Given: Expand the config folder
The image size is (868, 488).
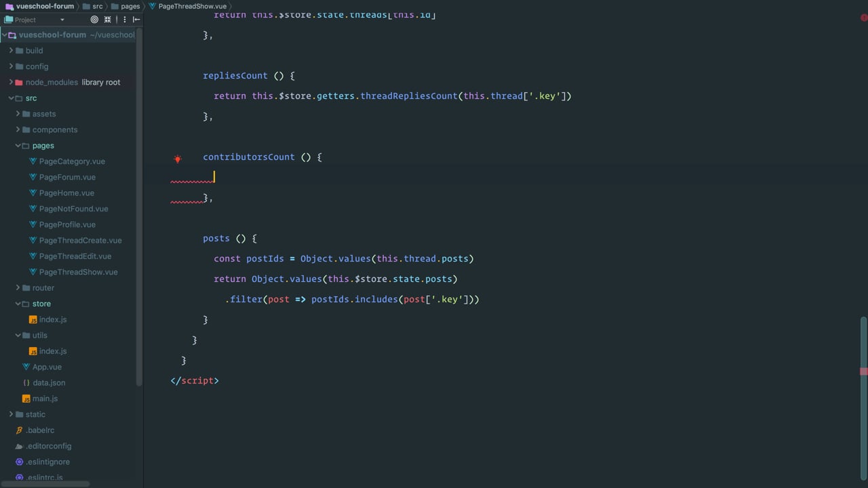Looking at the screenshot, I should click(11, 66).
